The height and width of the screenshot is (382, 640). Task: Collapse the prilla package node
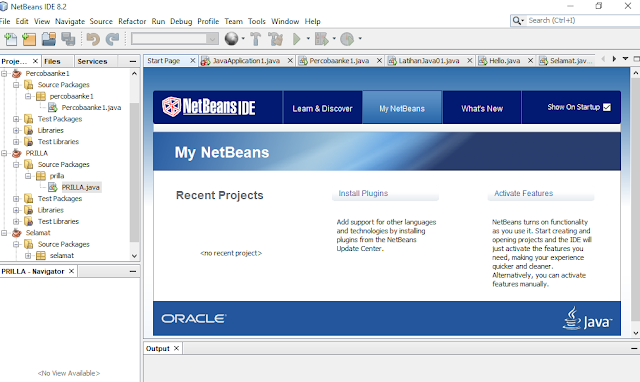click(x=28, y=176)
